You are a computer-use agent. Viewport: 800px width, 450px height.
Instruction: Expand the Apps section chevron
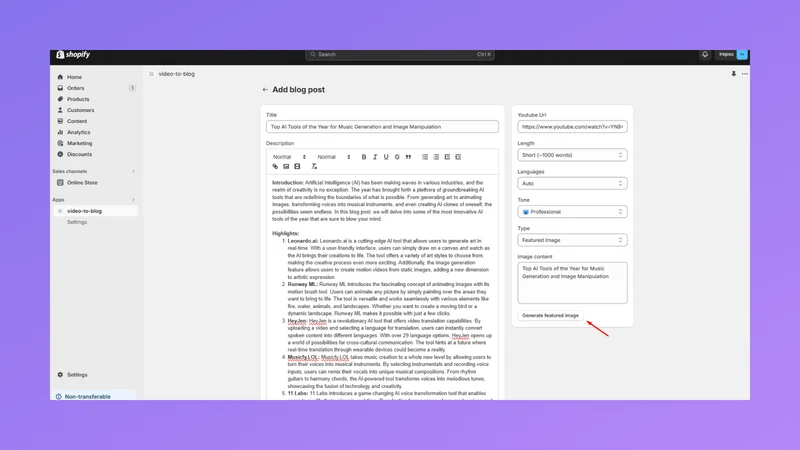click(134, 200)
